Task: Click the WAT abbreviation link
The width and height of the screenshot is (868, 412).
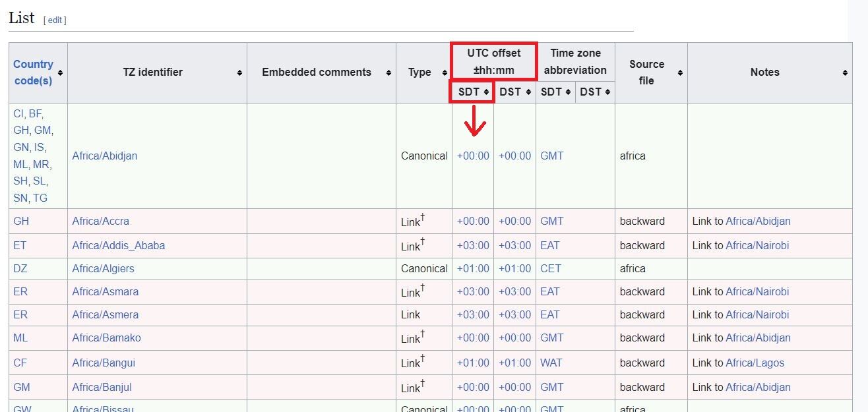Action: pyautogui.click(x=551, y=363)
